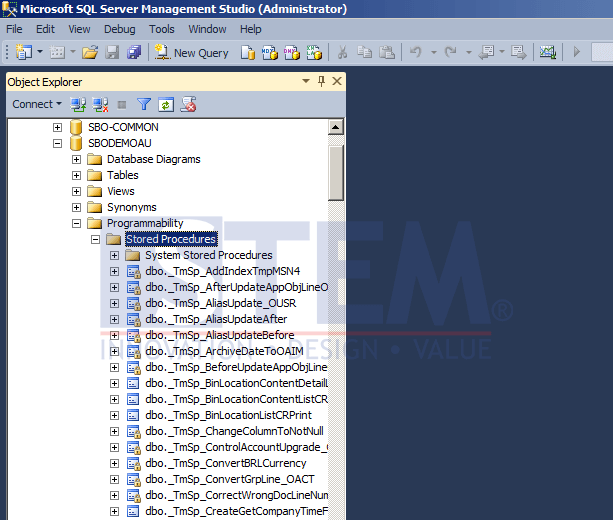Collapse the SBODEMOAU database node
The image size is (613, 520).
point(57,143)
